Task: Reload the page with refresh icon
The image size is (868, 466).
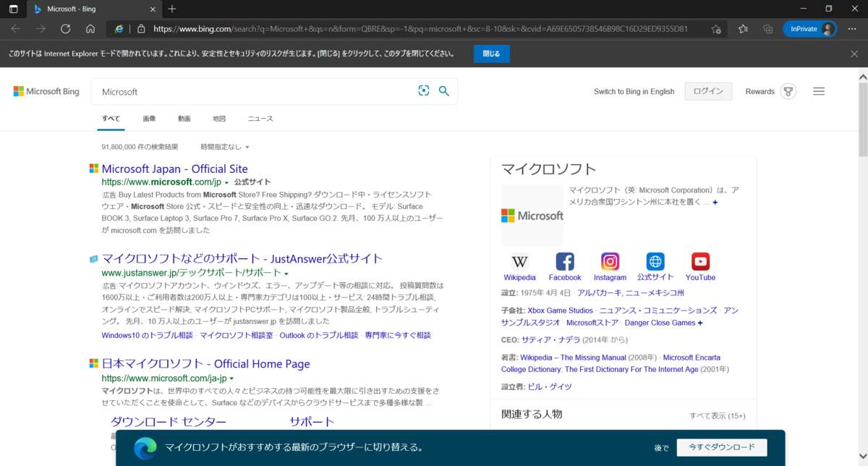Action: pos(65,29)
